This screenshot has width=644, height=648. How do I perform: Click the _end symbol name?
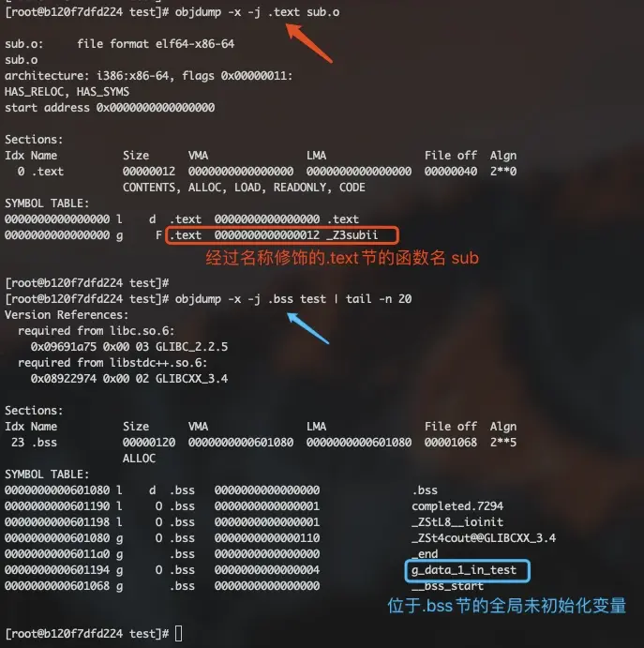pyautogui.click(x=425, y=554)
